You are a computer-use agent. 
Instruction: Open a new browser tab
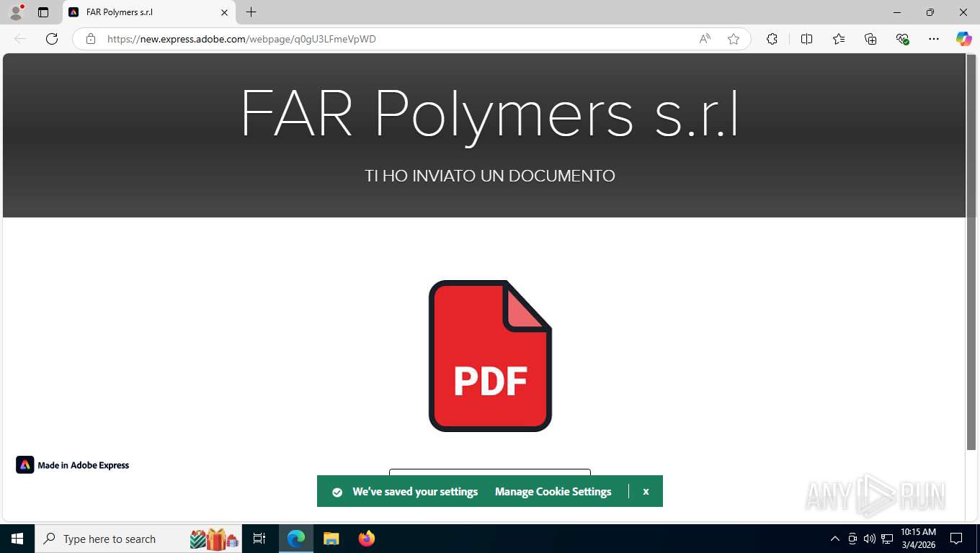pos(251,12)
